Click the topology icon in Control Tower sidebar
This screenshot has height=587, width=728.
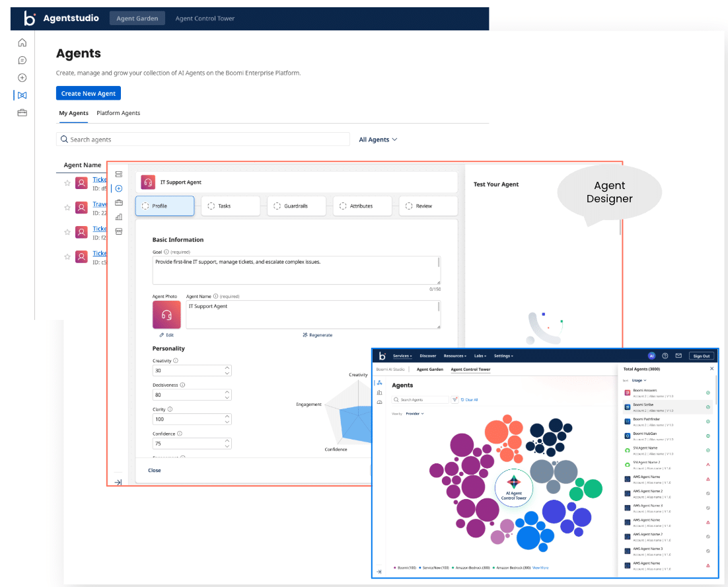(x=379, y=383)
